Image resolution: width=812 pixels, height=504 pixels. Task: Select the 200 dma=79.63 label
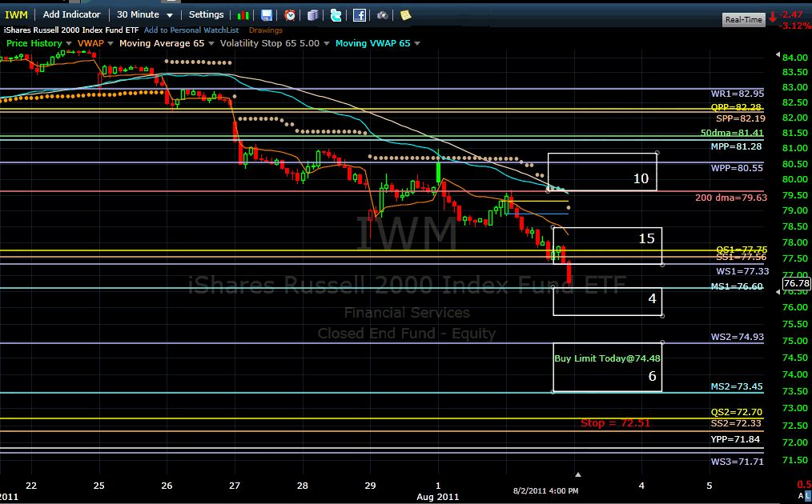pyautogui.click(x=731, y=198)
